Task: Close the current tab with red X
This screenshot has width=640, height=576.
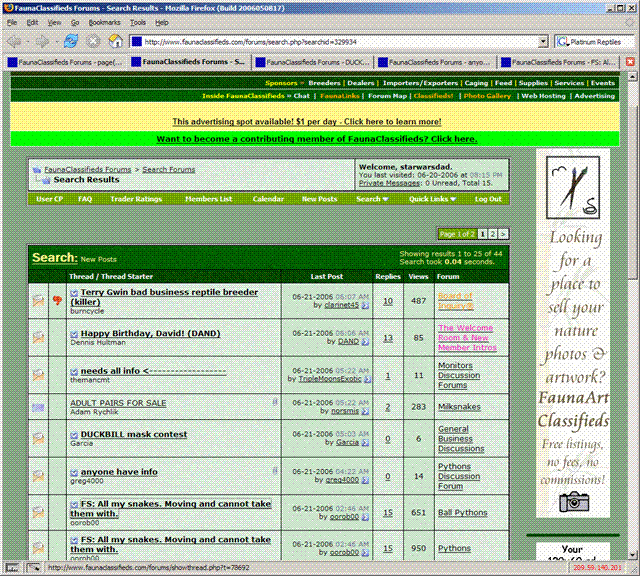Action: pyautogui.click(x=630, y=62)
